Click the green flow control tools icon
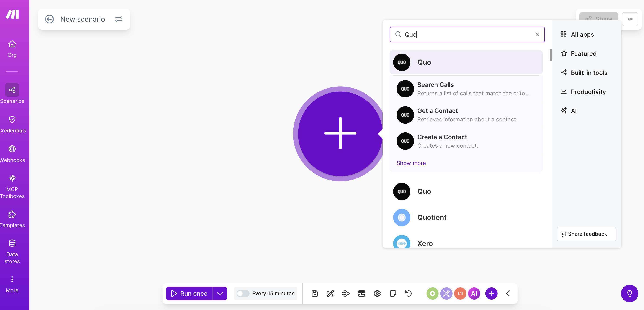 click(432, 293)
